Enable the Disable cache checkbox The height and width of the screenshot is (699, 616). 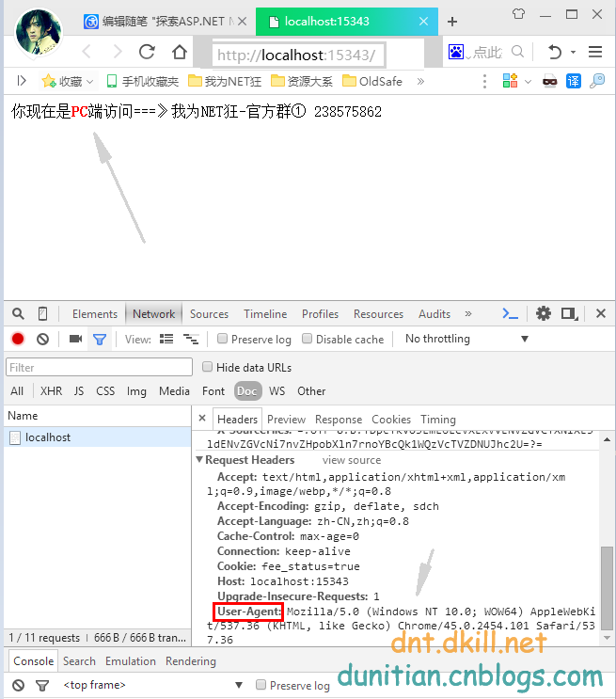click(307, 339)
